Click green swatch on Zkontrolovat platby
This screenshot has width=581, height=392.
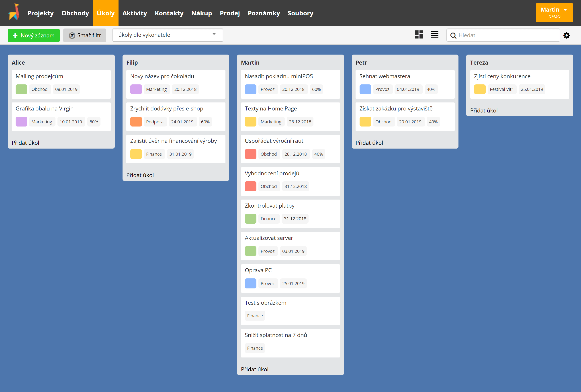coord(250,219)
